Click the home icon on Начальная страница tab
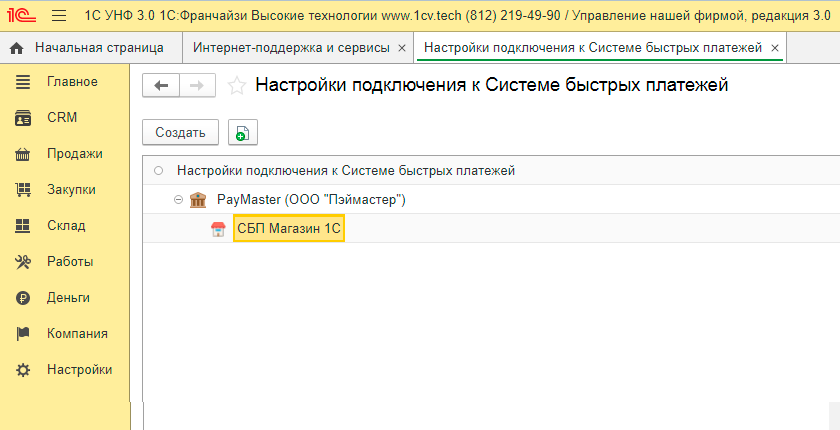This screenshot has height=430, width=840. 17,48
